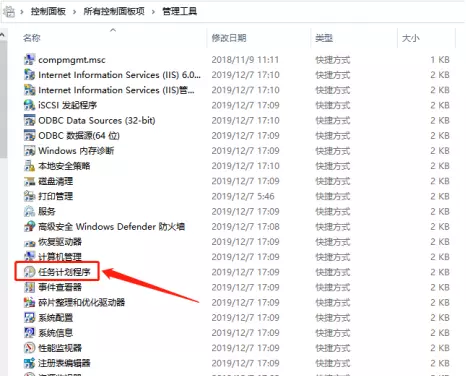Sort by the 名称 column header
Viewport: 466px width, 376px height.
(32, 38)
